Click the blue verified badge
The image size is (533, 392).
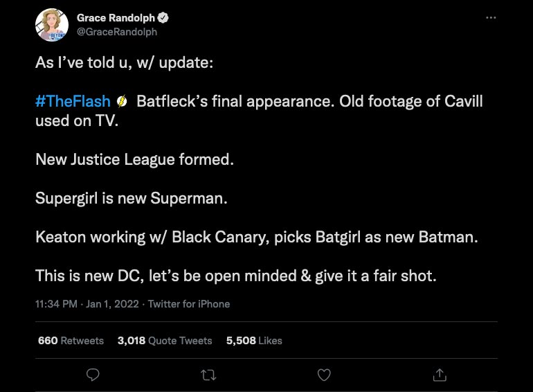point(164,19)
